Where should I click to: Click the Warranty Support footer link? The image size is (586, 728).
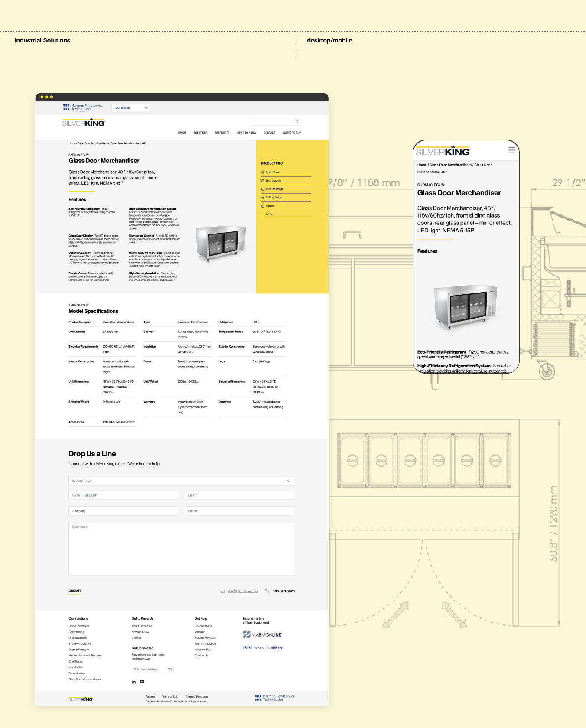click(205, 644)
